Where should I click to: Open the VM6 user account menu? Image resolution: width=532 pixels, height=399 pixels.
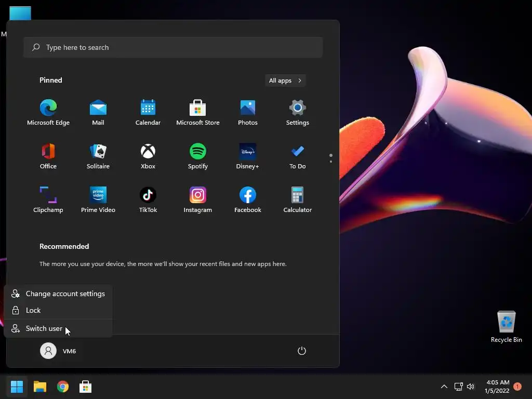(x=58, y=351)
